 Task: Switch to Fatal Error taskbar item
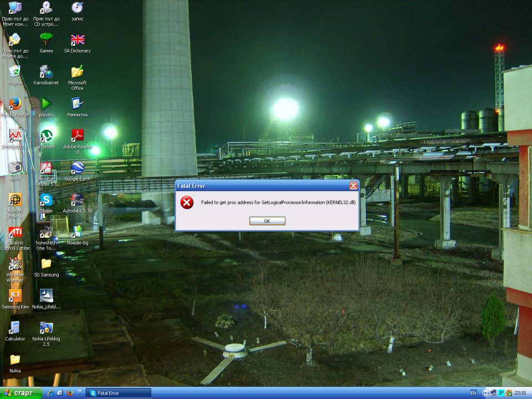point(118,393)
